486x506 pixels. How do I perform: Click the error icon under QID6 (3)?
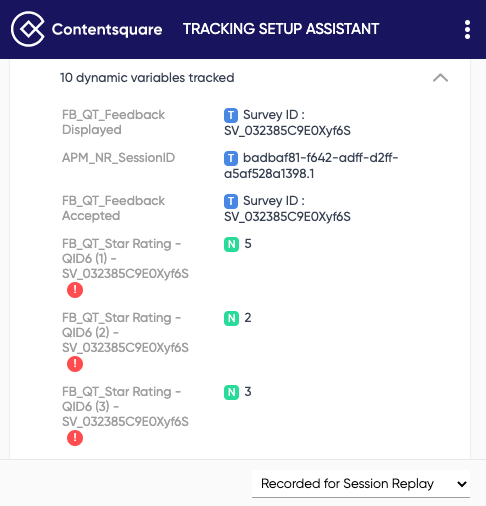click(x=75, y=438)
